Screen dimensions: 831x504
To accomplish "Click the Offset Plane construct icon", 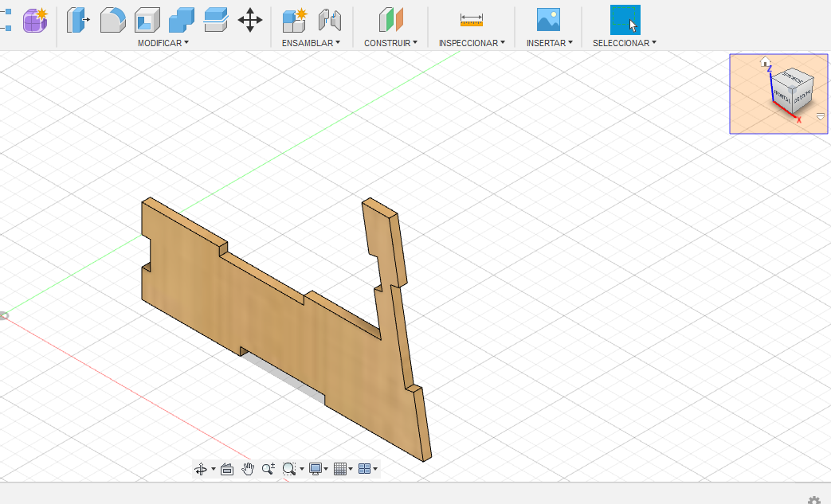I will [391, 20].
